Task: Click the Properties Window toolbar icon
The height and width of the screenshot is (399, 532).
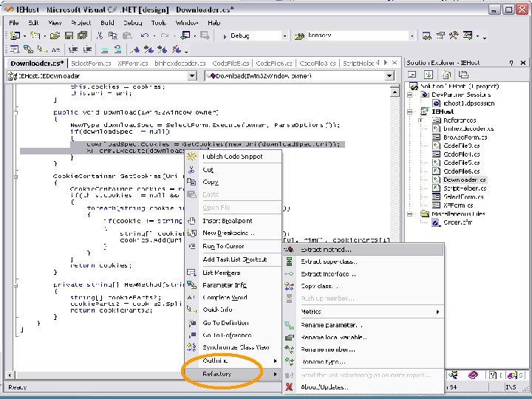Action: [x=440, y=35]
